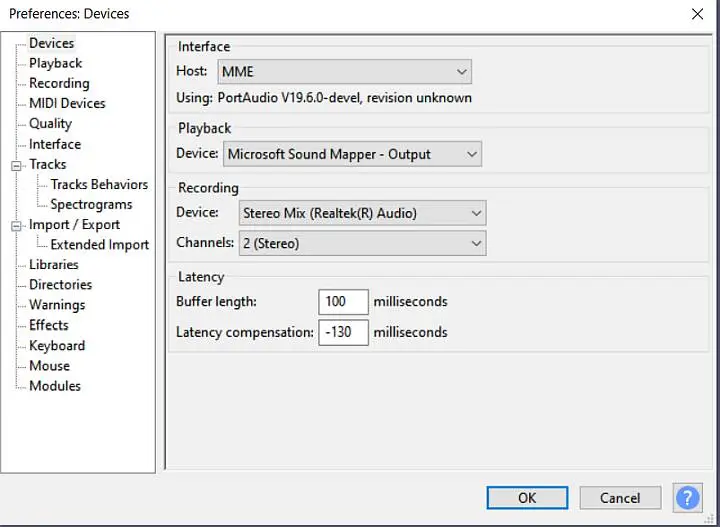
Task: Click the Buffer length input field
Action: [343, 302]
